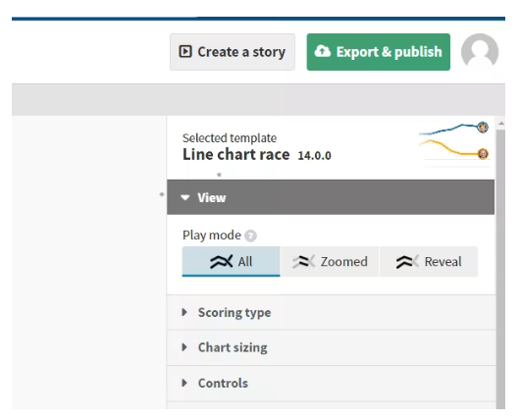520x420 pixels.
Task: Click the settings panel vertical scrollbar
Action: coord(500,269)
